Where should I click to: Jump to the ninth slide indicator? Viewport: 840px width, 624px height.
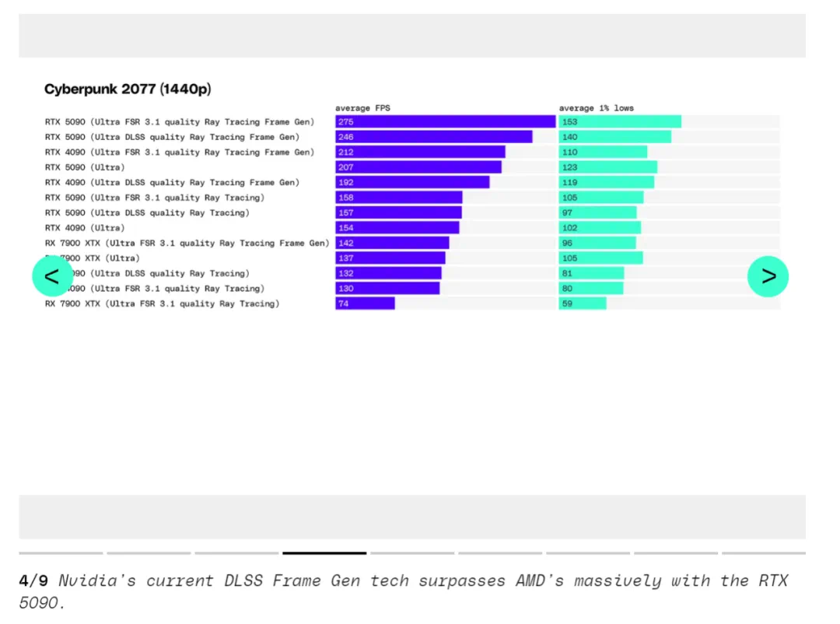764,553
